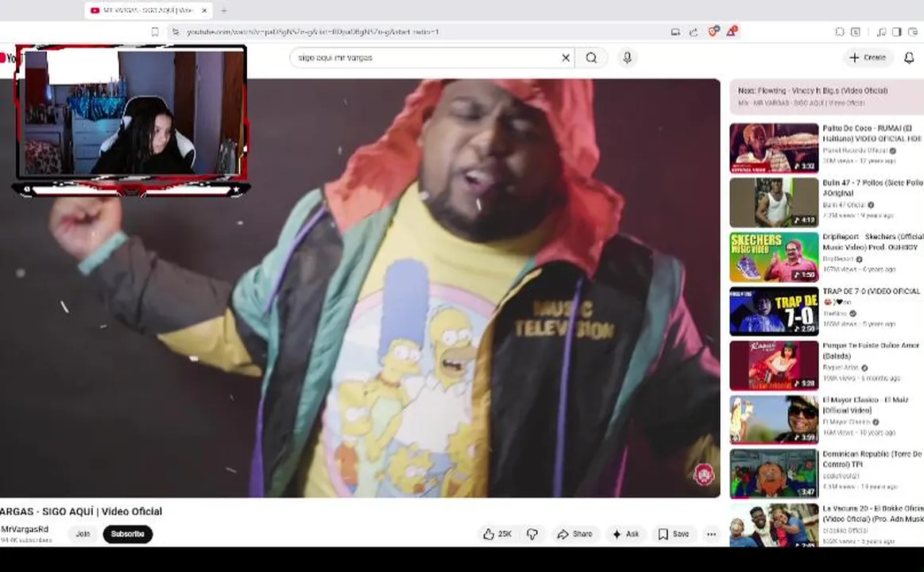Save video to a playlist
The width and height of the screenshot is (924, 572).
(674, 534)
